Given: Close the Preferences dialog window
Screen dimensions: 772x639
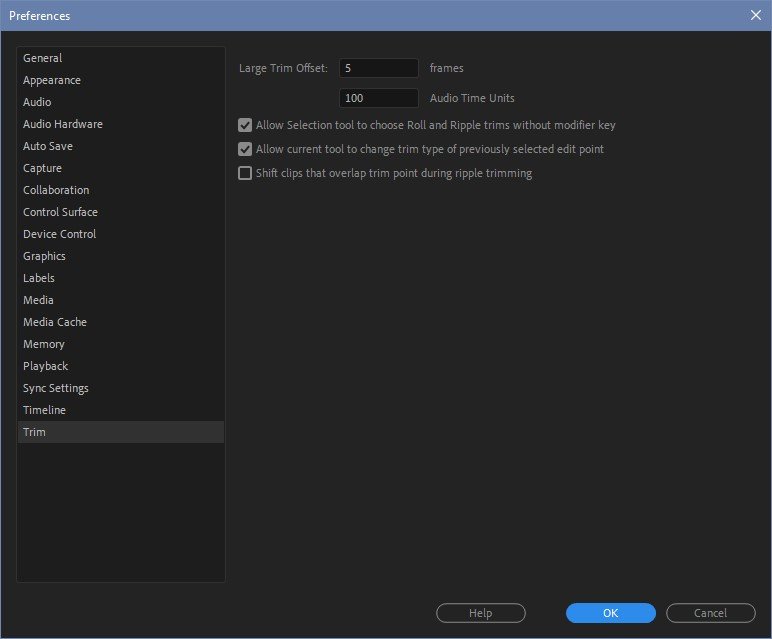Looking at the screenshot, I should (x=755, y=15).
